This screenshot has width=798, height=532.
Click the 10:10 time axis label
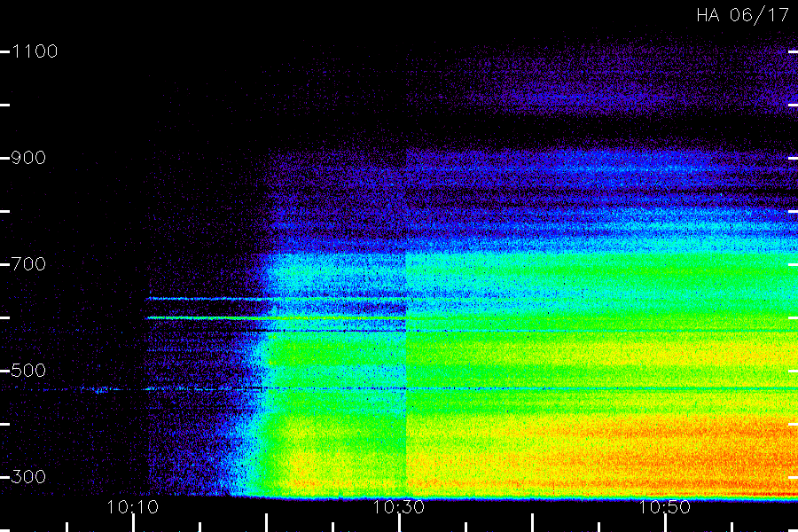(133, 507)
